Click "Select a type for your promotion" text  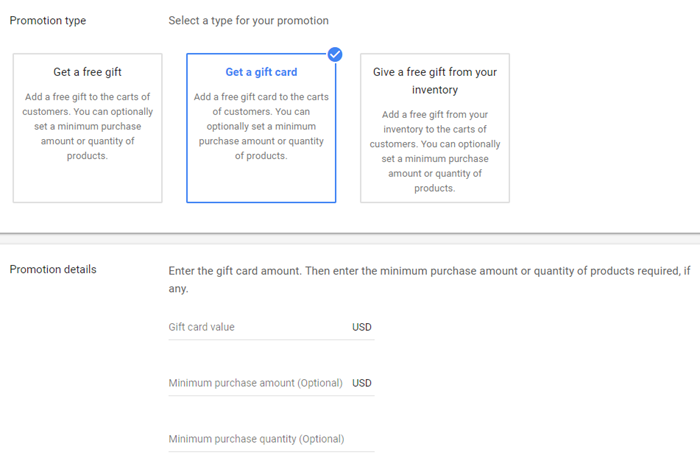248,20
